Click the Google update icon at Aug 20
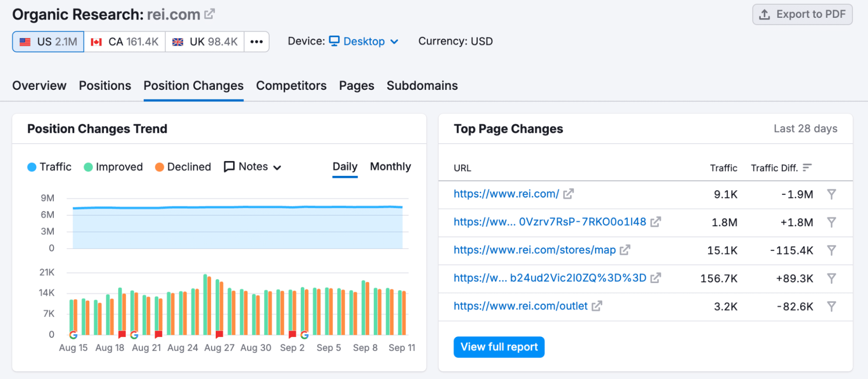This screenshot has width=868, height=379. click(134, 335)
